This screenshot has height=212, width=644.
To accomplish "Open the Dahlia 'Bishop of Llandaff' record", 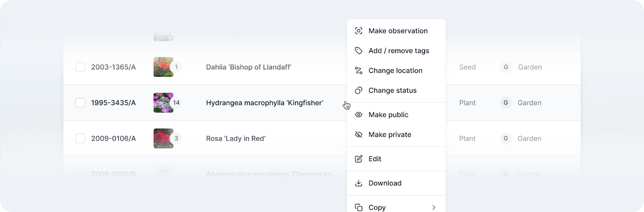I will 248,67.
